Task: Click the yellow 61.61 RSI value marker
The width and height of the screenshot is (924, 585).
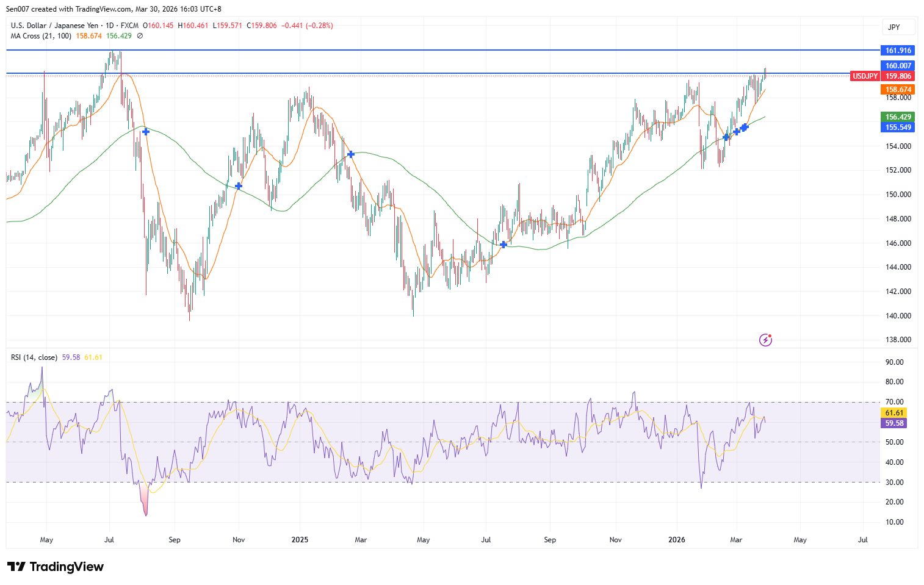Action: click(x=893, y=412)
